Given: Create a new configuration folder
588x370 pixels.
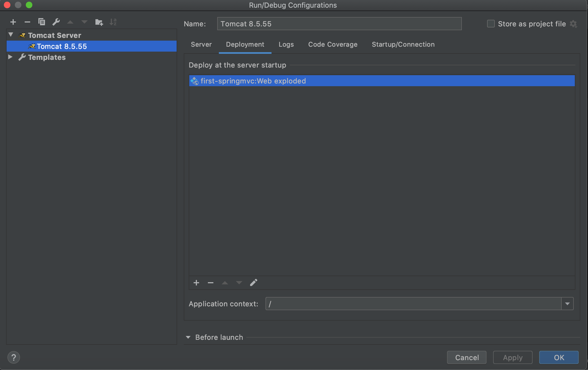Looking at the screenshot, I should (x=99, y=22).
